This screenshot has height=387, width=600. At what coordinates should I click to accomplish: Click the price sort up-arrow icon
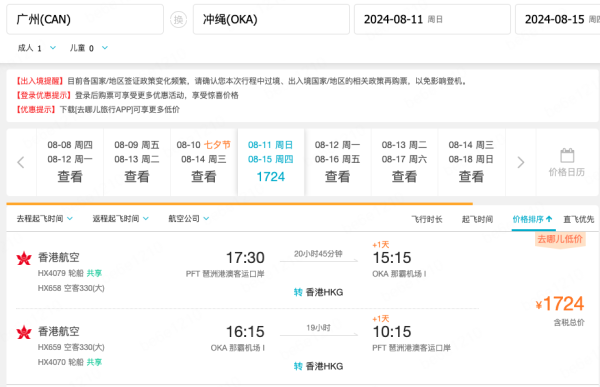tap(549, 219)
